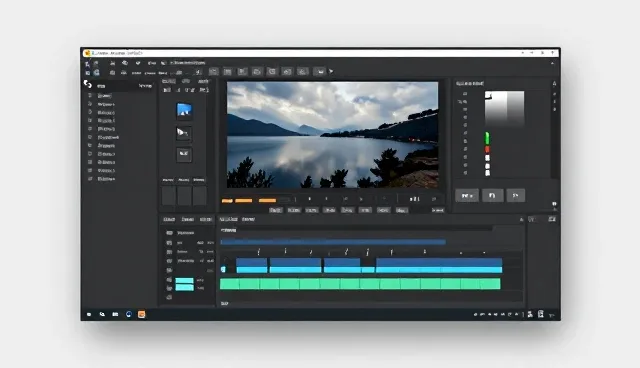Select the highlighted first row in the left list
This screenshot has width=640, height=368.
119,86
